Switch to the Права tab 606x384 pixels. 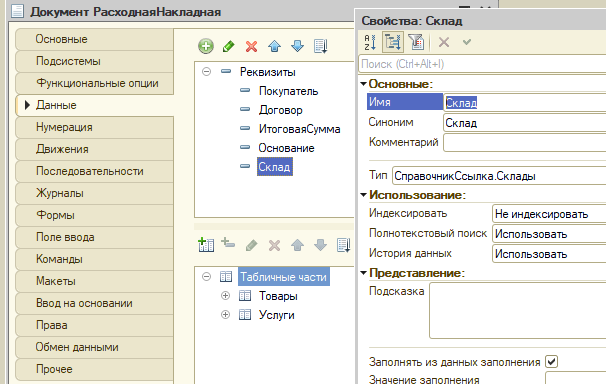[x=95, y=325]
